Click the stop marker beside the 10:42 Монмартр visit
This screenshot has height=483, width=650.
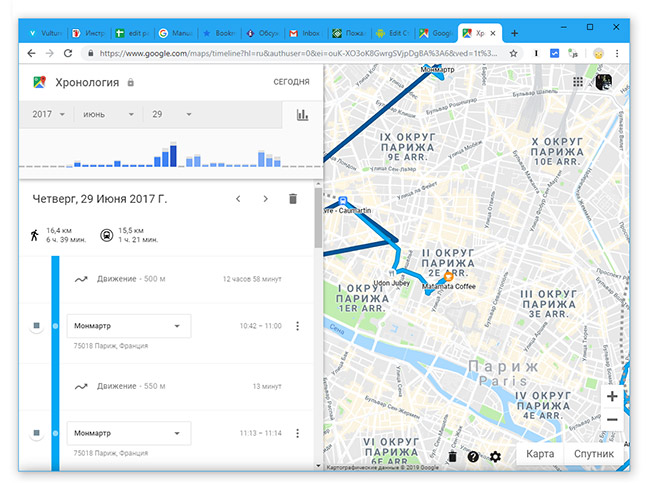point(36,326)
